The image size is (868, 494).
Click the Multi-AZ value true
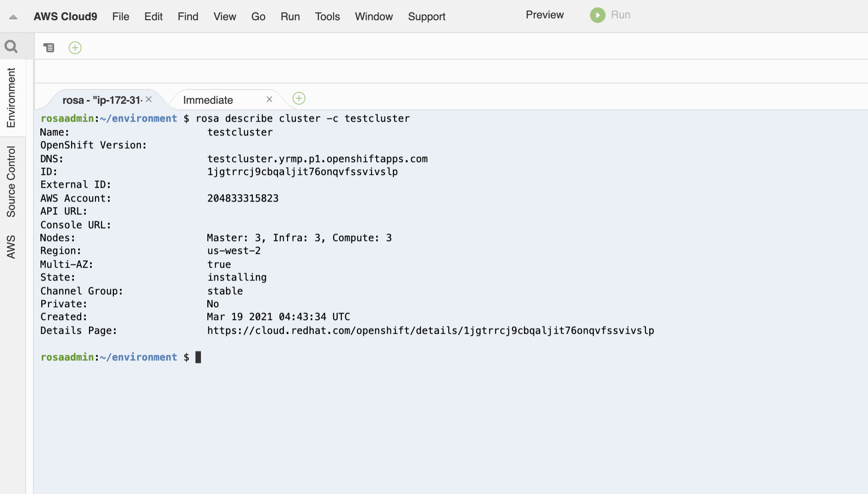tap(219, 264)
